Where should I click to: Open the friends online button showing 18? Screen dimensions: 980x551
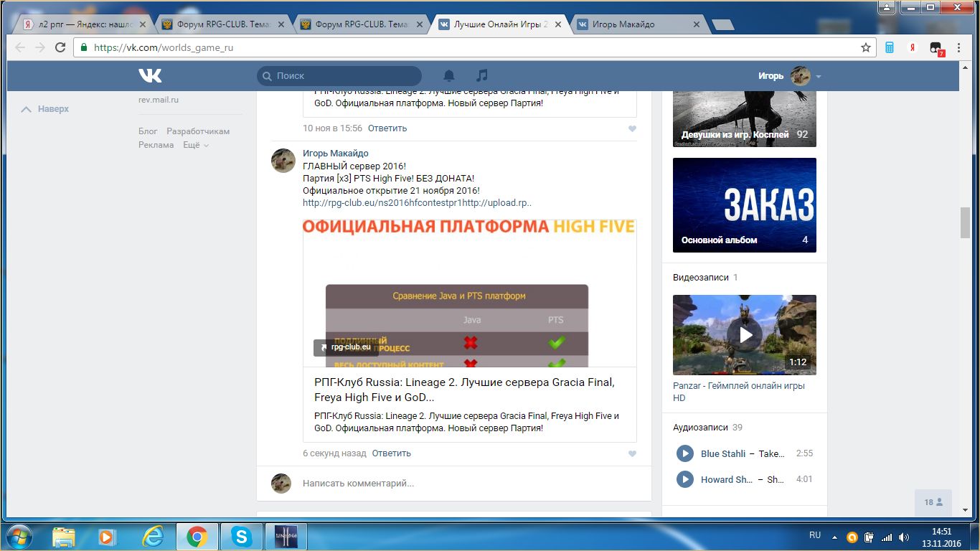point(933,502)
